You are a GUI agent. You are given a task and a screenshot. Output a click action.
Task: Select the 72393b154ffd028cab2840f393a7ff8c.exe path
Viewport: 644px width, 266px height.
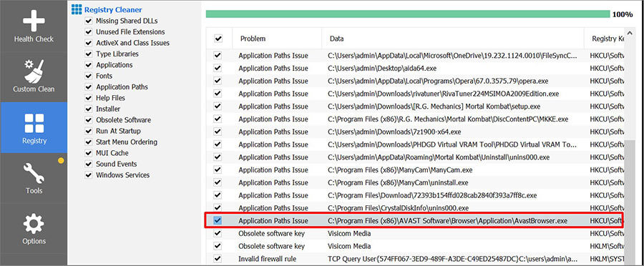[x=432, y=195]
